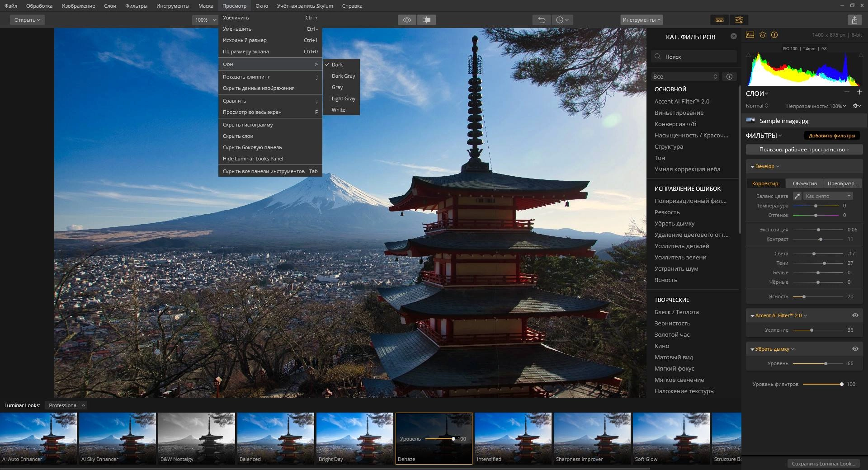Open the Инструменты dropdown
The width and height of the screenshot is (868, 470).
(642, 20)
